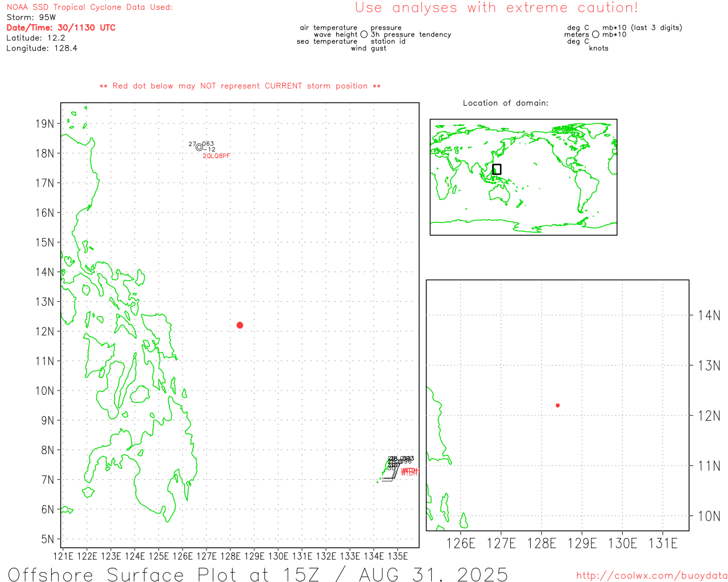Click the red storm position dot on main map
728x582 pixels.
coord(240,325)
